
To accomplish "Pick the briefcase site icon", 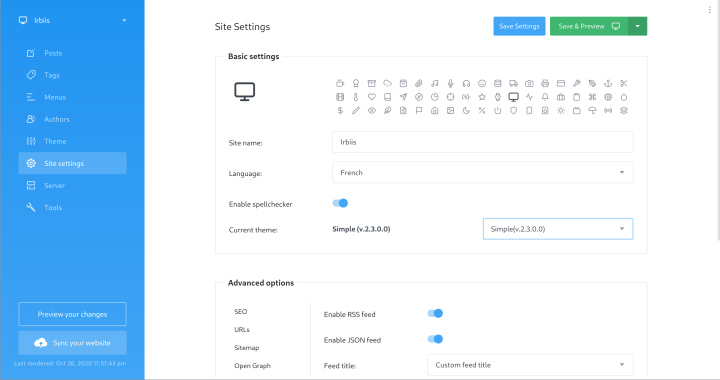I will [x=561, y=97].
